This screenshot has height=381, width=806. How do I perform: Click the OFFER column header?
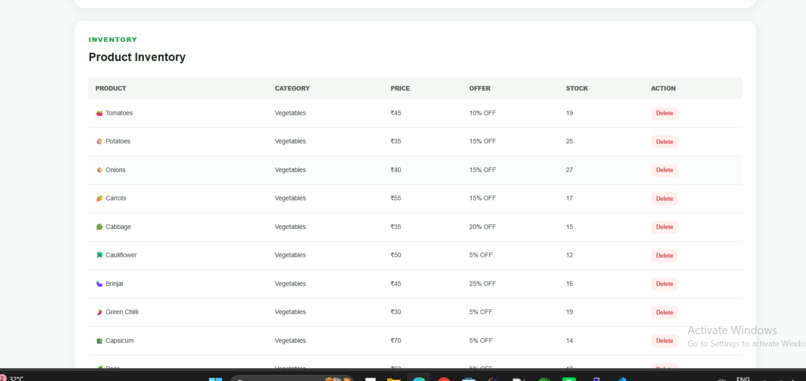pyautogui.click(x=480, y=88)
